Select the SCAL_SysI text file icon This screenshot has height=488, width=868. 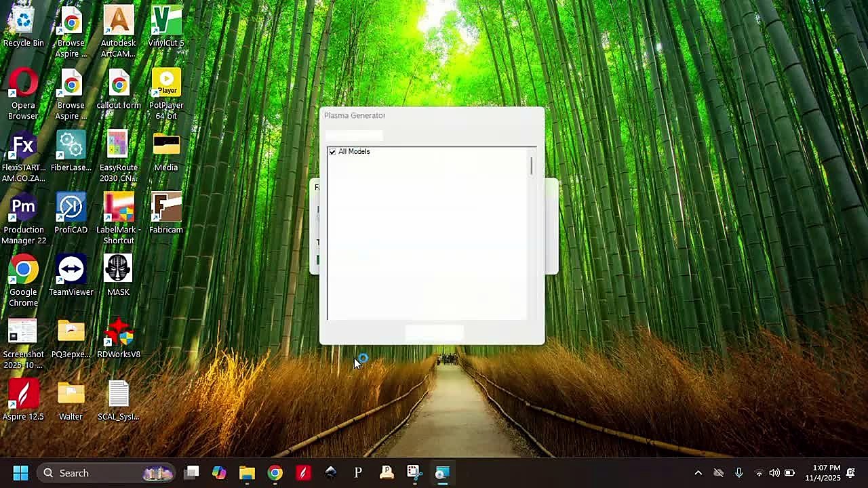point(118,401)
